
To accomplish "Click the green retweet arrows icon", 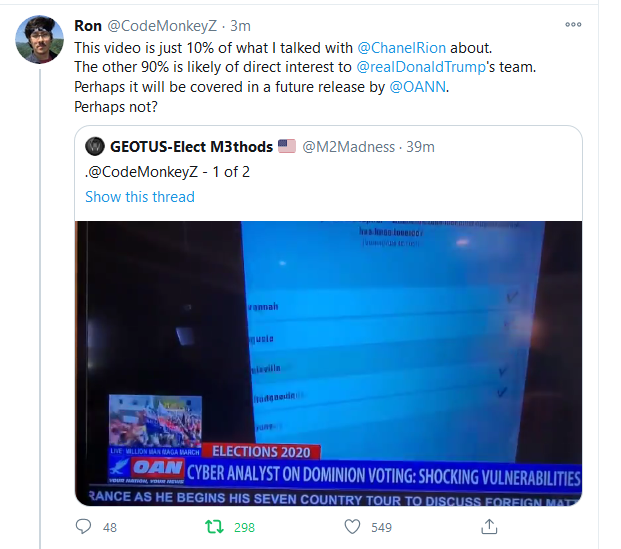I will [x=214, y=527].
